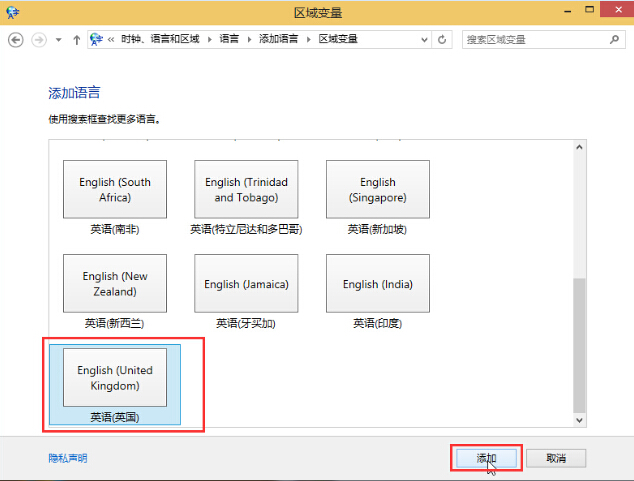The width and height of the screenshot is (634, 481).
Task: Click the 取消 button
Action: [556, 458]
